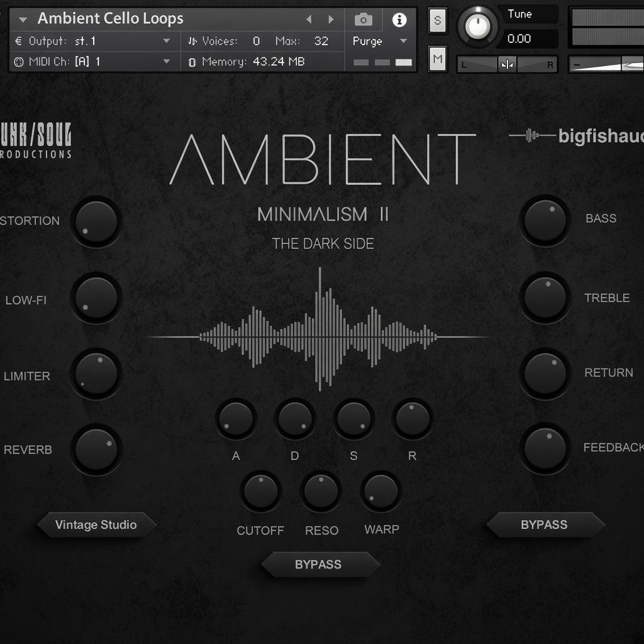Click the Bass knob
The image size is (644, 644).
(x=545, y=221)
